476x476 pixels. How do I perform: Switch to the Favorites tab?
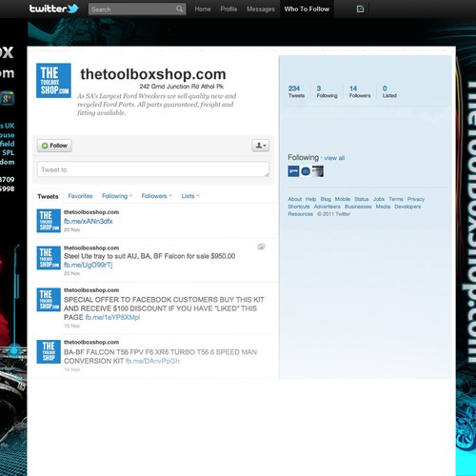pos(80,196)
